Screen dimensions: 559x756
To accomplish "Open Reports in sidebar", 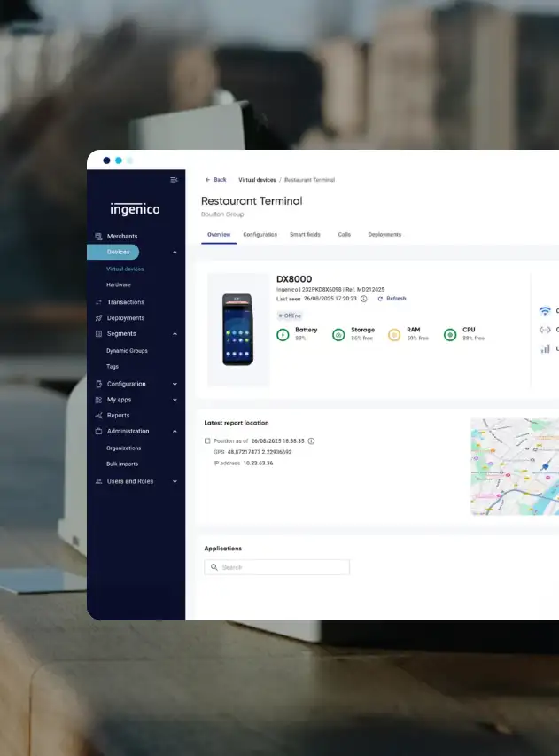I will click(x=118, y=416).
